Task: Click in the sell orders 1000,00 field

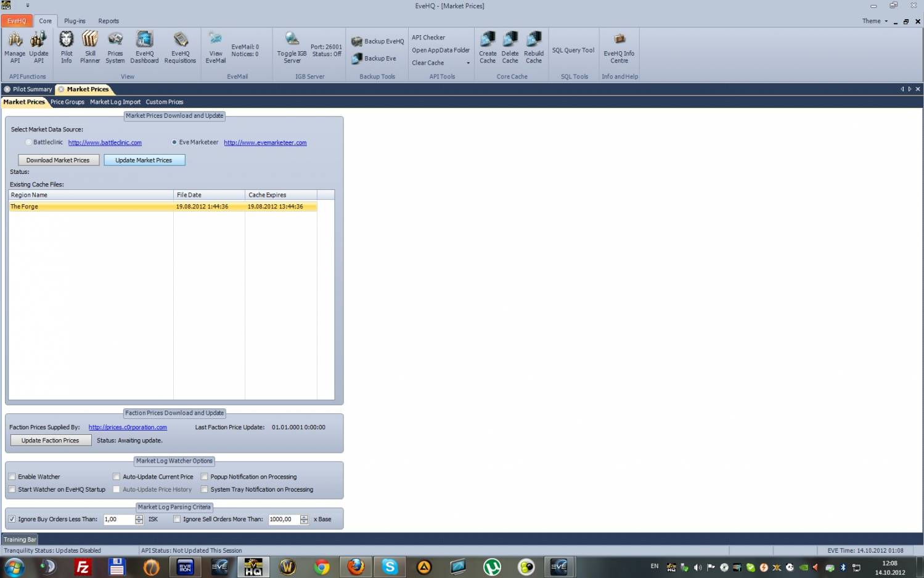Action: [284, 519]
